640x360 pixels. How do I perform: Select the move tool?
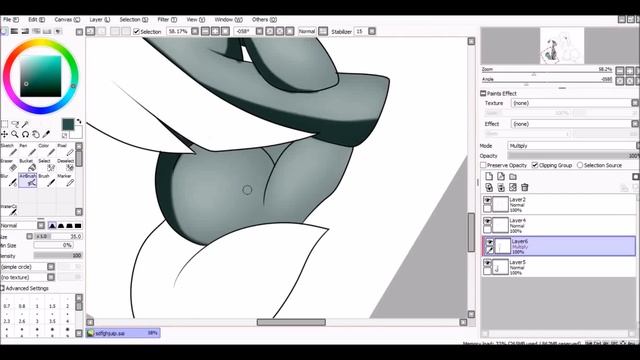[4, 134]
